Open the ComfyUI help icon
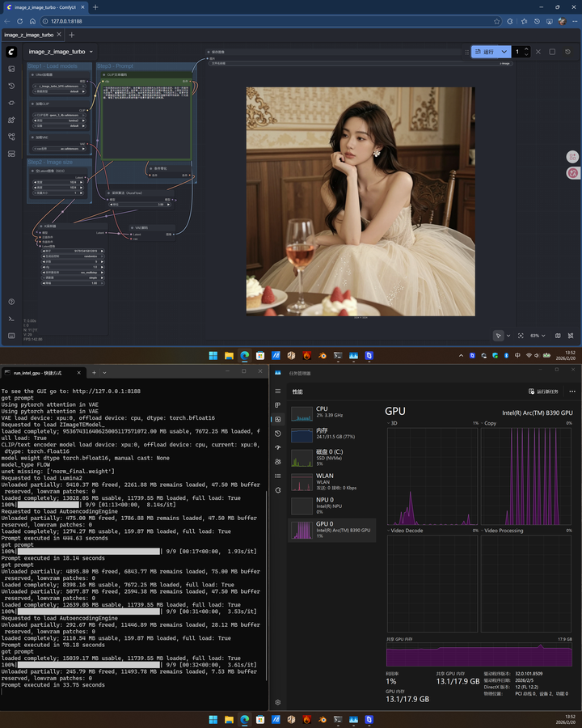The width and height of the screenshot is (582, 728). pos(11,302)
